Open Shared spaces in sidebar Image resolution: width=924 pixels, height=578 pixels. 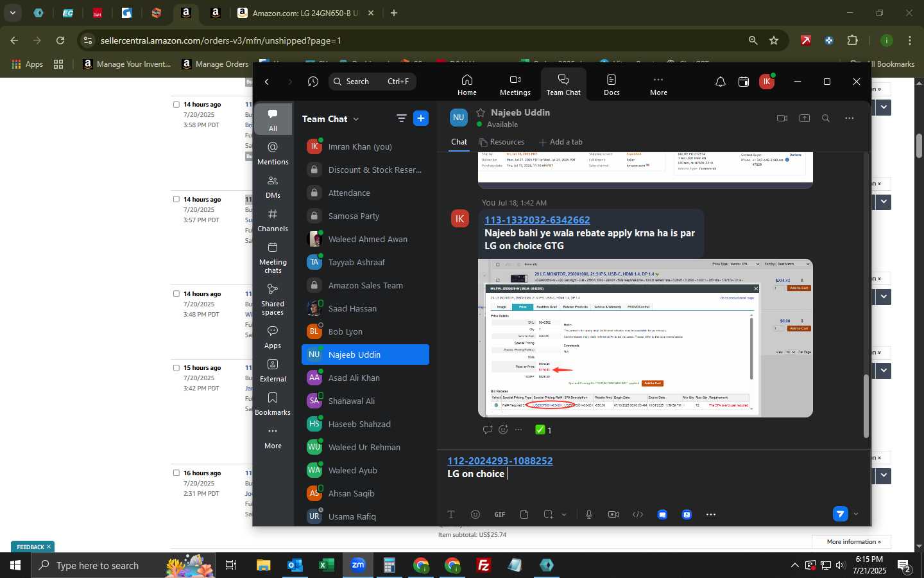(x=273, y=299)
